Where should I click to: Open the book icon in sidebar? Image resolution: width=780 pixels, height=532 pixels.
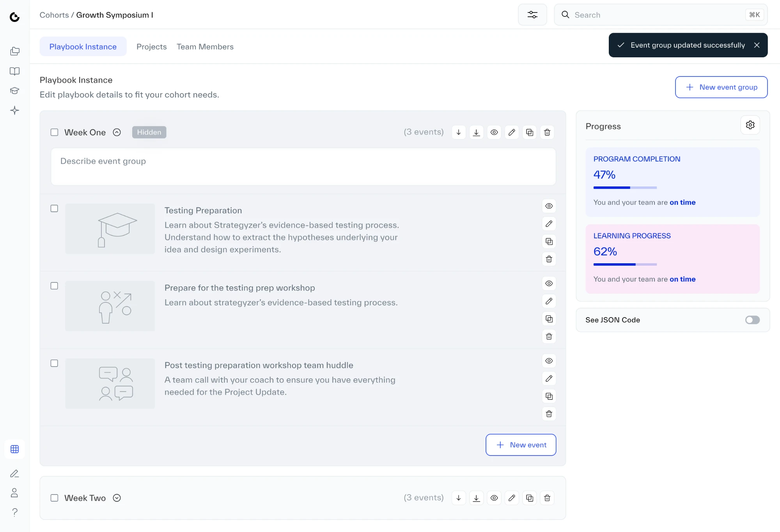coord(15,71)
